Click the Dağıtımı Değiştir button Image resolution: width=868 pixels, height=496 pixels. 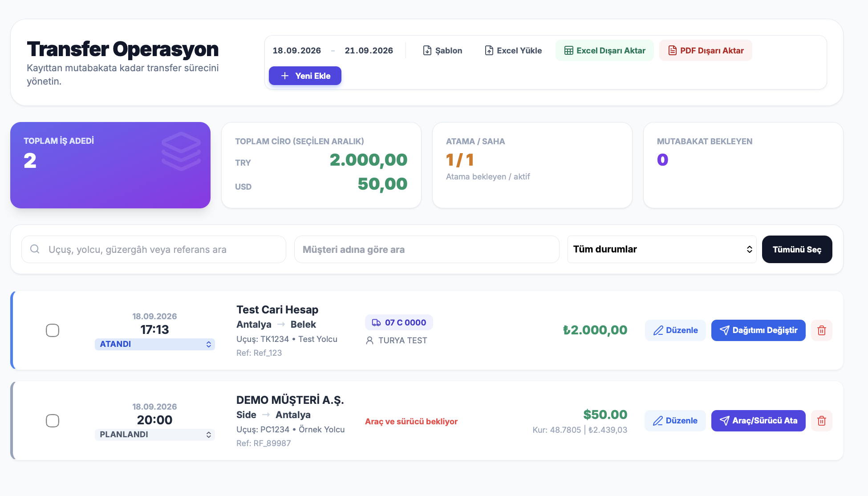click(758, 330)
